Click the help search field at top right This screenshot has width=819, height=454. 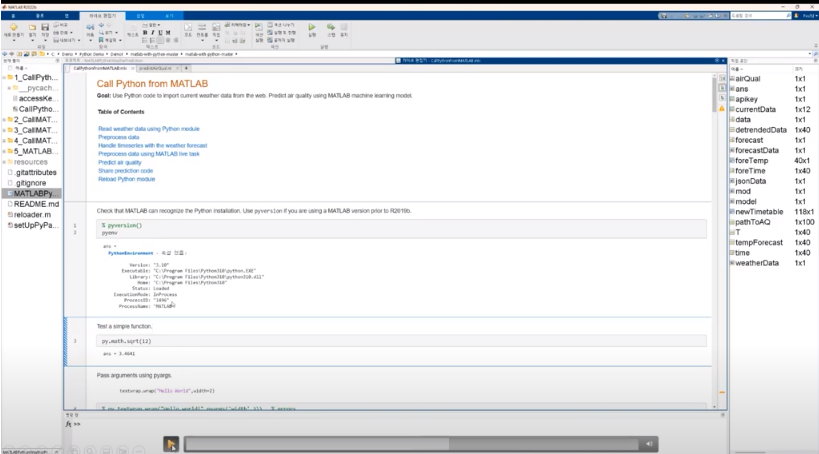(760, 16)
